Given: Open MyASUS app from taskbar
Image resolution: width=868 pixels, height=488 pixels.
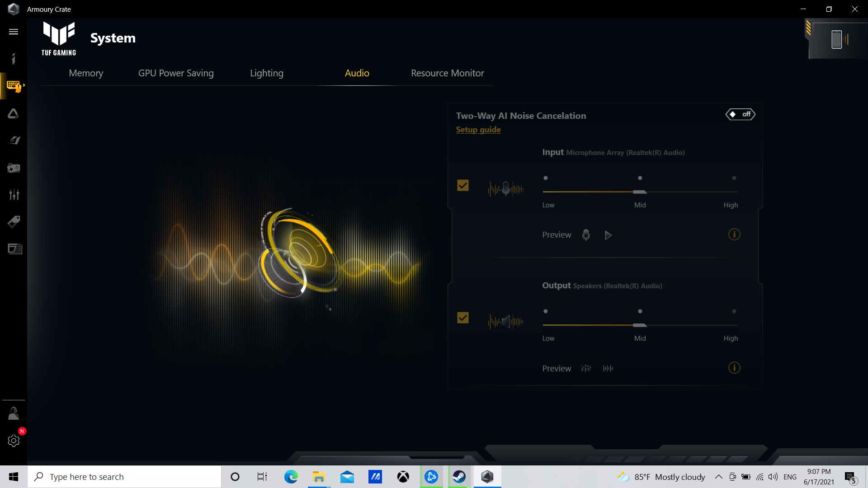Looking at the screenshot, I should (375, 477).
